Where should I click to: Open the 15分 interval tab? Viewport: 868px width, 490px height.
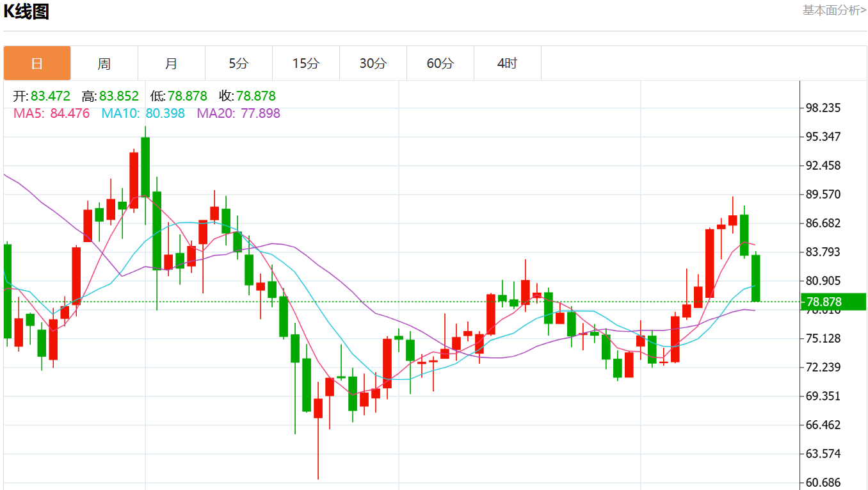[x=306, y=63]
